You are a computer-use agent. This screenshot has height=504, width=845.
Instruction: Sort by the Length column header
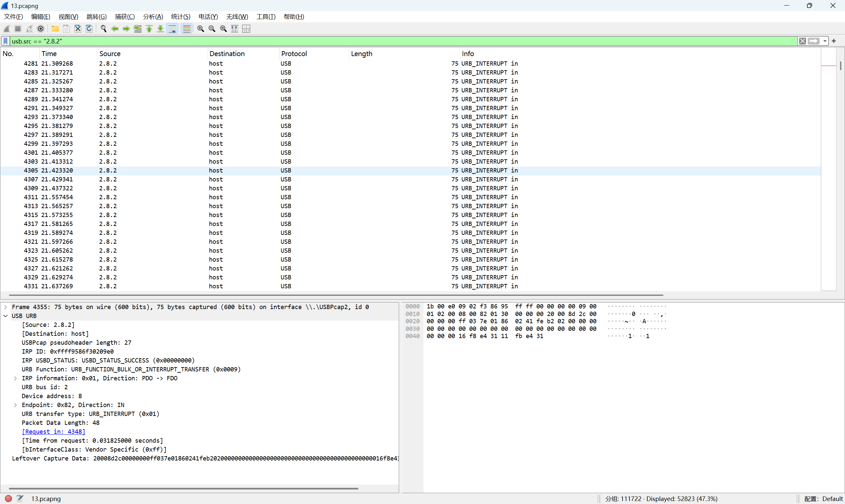(x=404, y=54)
